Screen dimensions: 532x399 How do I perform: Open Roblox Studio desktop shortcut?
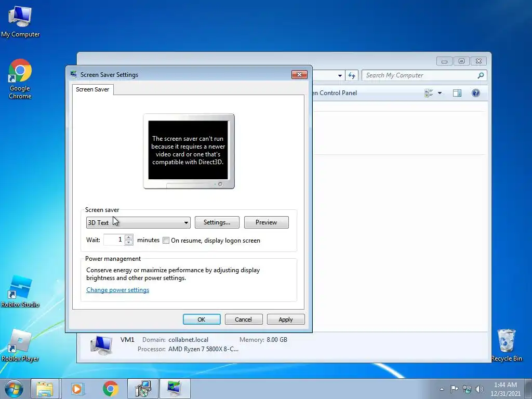click(x=20, y=291)
